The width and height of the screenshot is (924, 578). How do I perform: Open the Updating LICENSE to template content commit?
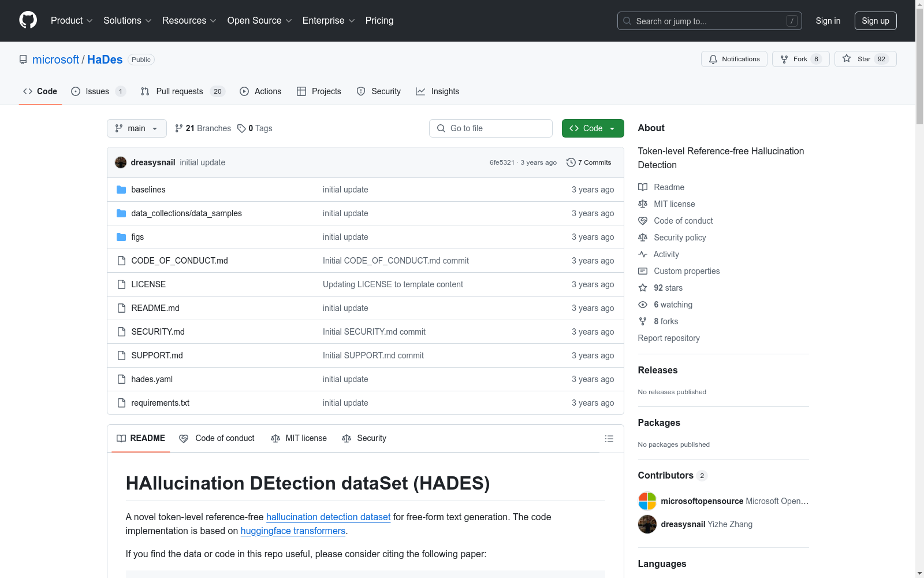pyautogui.click(x=393, y=284)
